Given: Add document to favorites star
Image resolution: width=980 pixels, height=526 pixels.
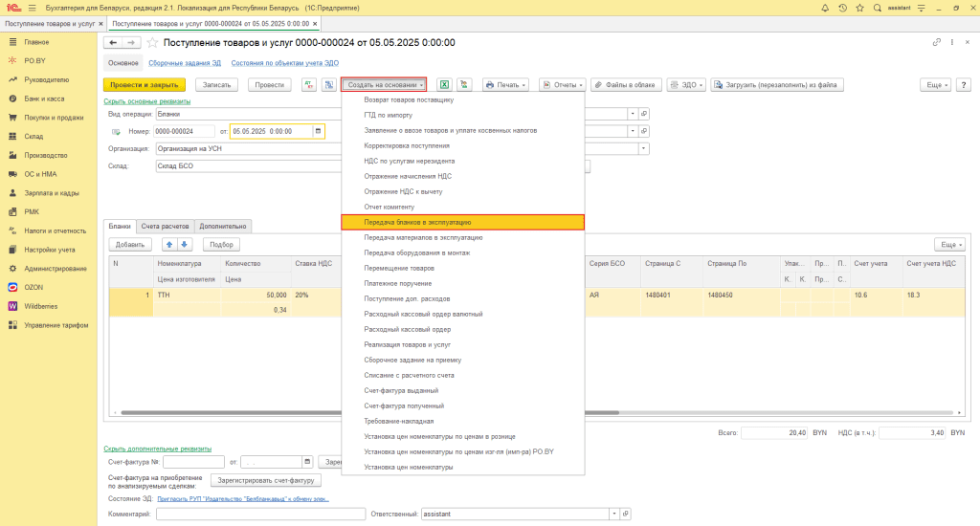Looking at the screenshot, I should [152, 42].
